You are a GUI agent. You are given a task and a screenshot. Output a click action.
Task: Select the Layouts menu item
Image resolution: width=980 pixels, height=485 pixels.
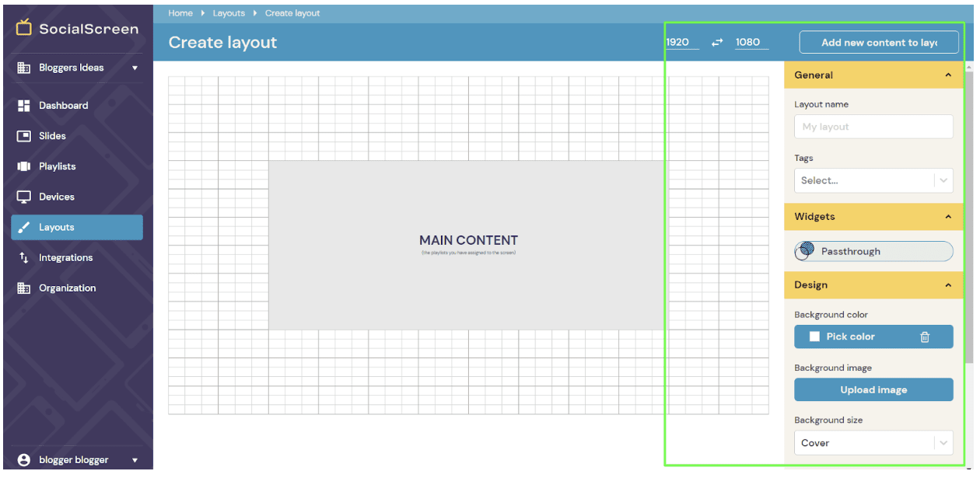tap(77, 228)
